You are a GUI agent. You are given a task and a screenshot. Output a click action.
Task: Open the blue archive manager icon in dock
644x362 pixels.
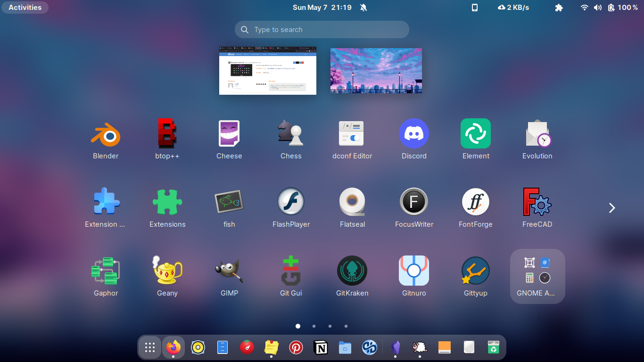223,348
